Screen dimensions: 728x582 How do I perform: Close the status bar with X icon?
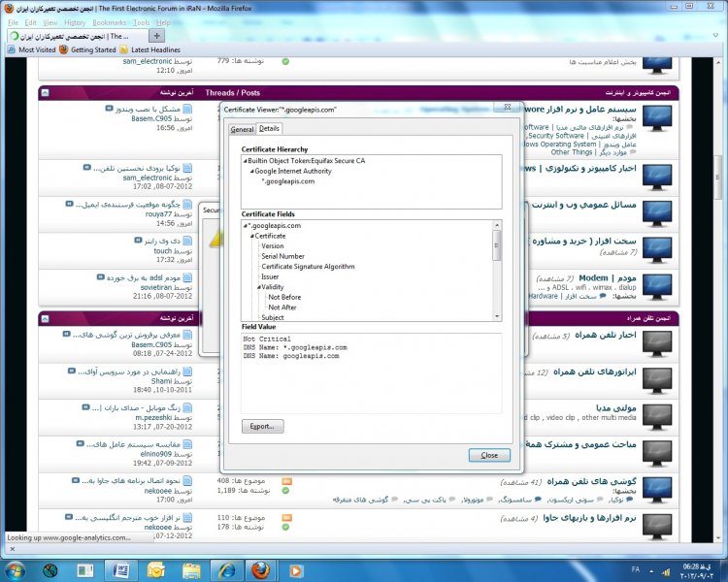click(13, 549)
